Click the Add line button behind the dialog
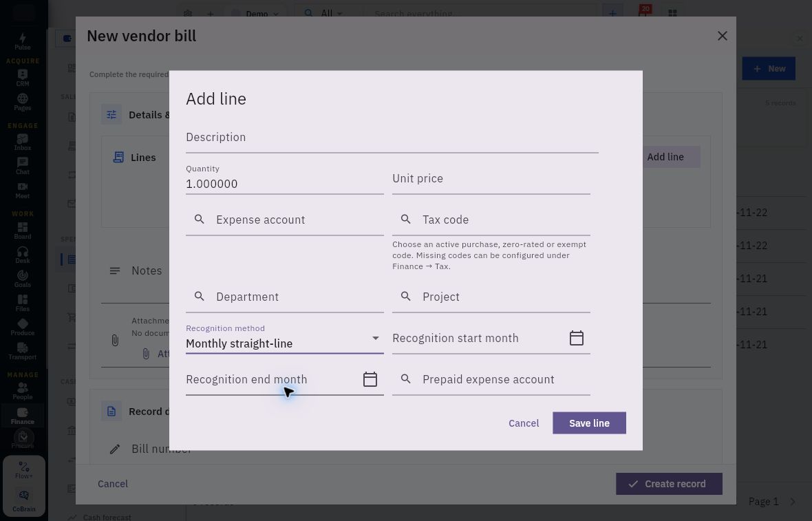 coord(671,157)
